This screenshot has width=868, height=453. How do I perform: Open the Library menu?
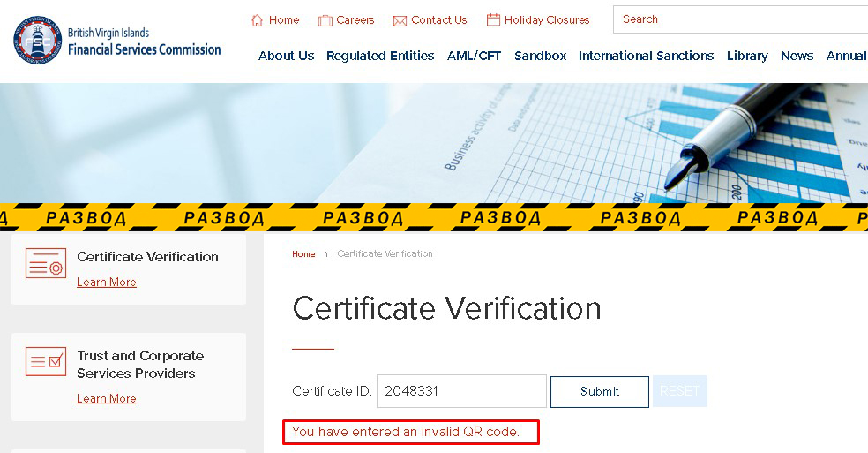pos(747,56)
